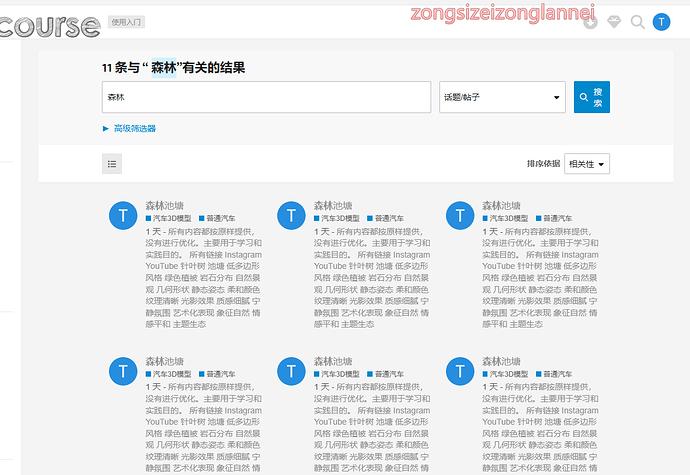Click the diamond icon in header
Image resolution: width=690 pixels, height=475 pixels.
614,22
